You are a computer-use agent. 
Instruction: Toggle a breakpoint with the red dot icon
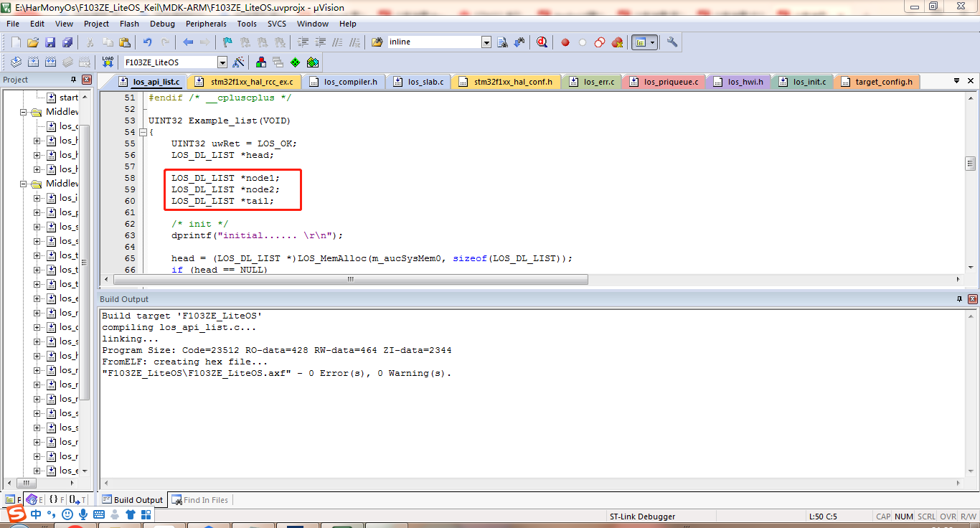pyautogui.click(x=565, y=42)
